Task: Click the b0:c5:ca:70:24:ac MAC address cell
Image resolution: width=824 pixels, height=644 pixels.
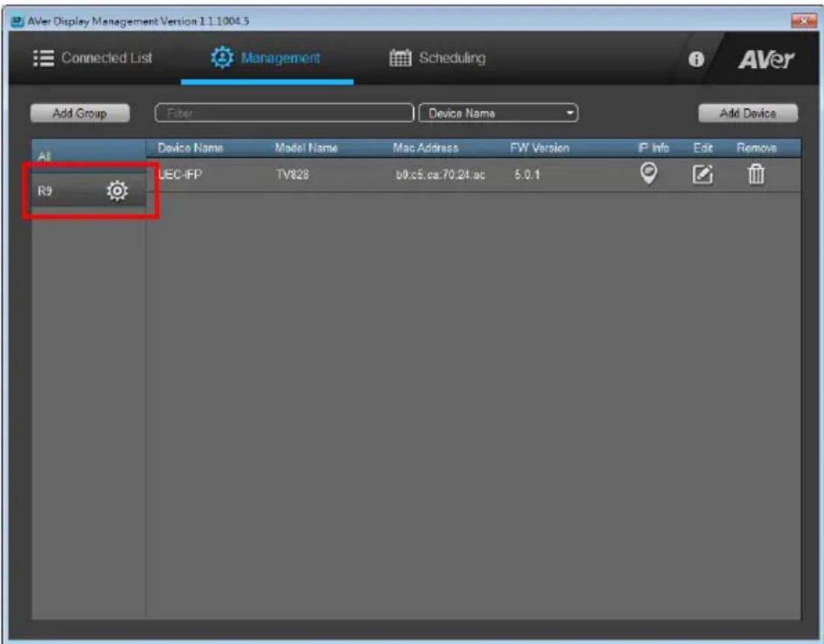Action: pos(440,175)
